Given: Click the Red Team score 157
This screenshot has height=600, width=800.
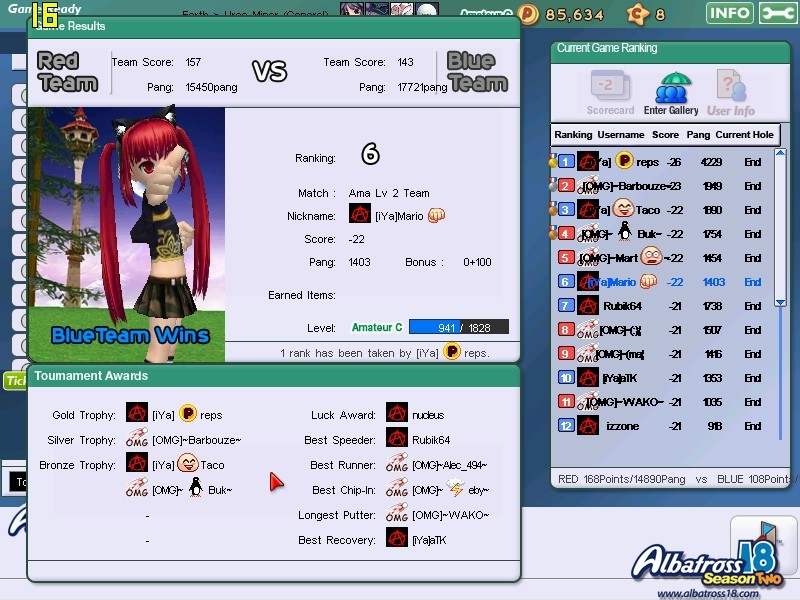Looking at the screenshot, I should coord(193,62).
